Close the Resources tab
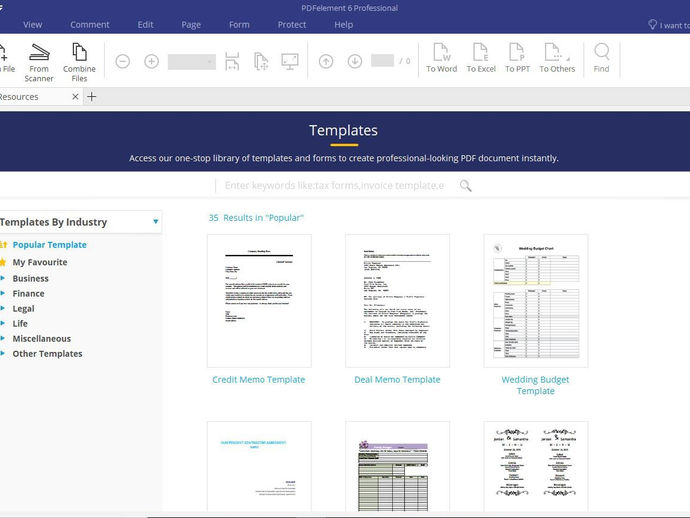This screenshot has width=690, height=518. tap(75, 97)
